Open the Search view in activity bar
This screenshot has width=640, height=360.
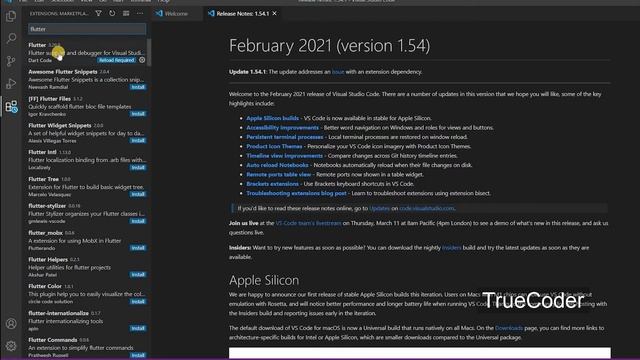point(11,38)
